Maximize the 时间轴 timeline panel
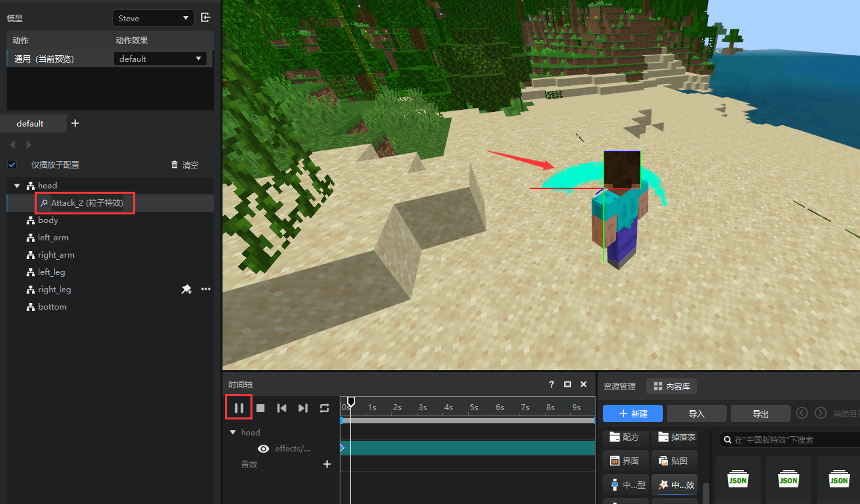The width and height of the screenshot is (860, 504). 568,384
